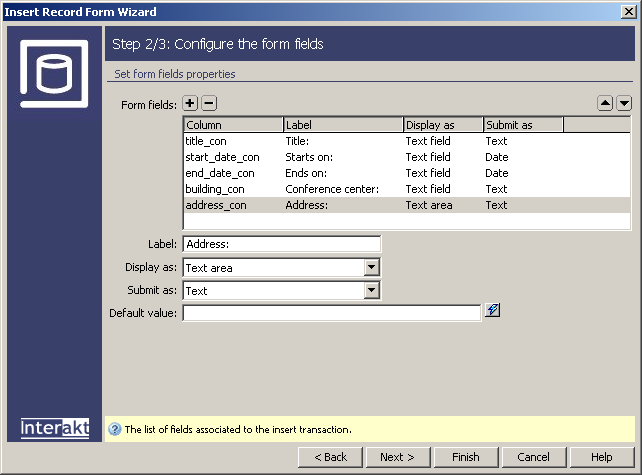Expand the Submit as dropdown
Image resolution: width=642 pixels, height=475 pixels.
click(x=372, y=291)
